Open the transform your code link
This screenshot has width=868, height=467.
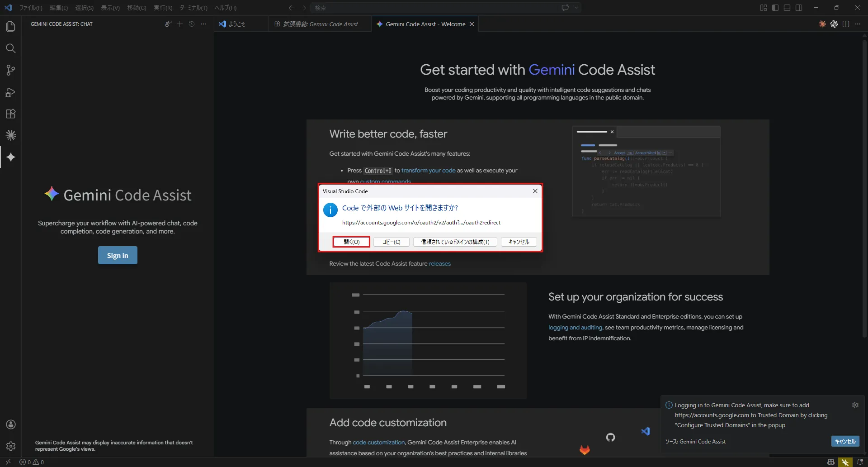pos(429,170)
